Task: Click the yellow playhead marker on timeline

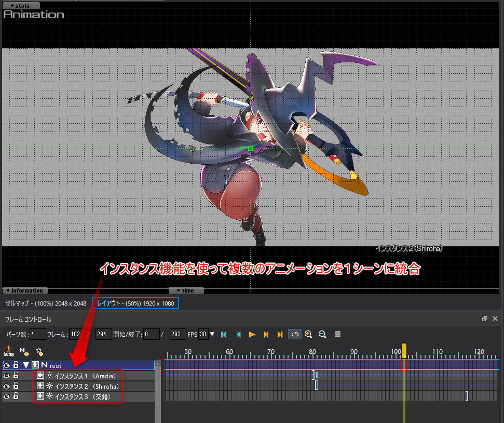Action: tap(404, 350)
